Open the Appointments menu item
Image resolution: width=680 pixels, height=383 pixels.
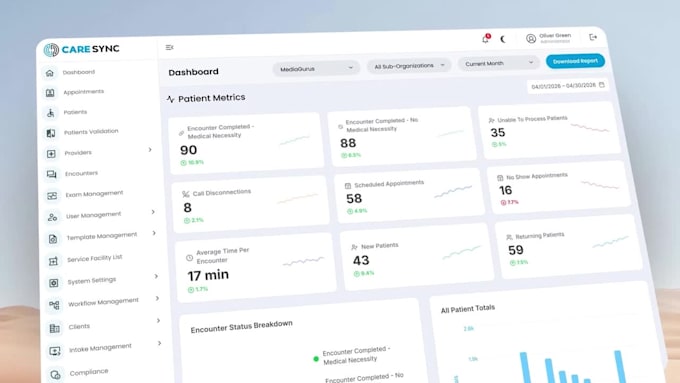click(84, 92)
